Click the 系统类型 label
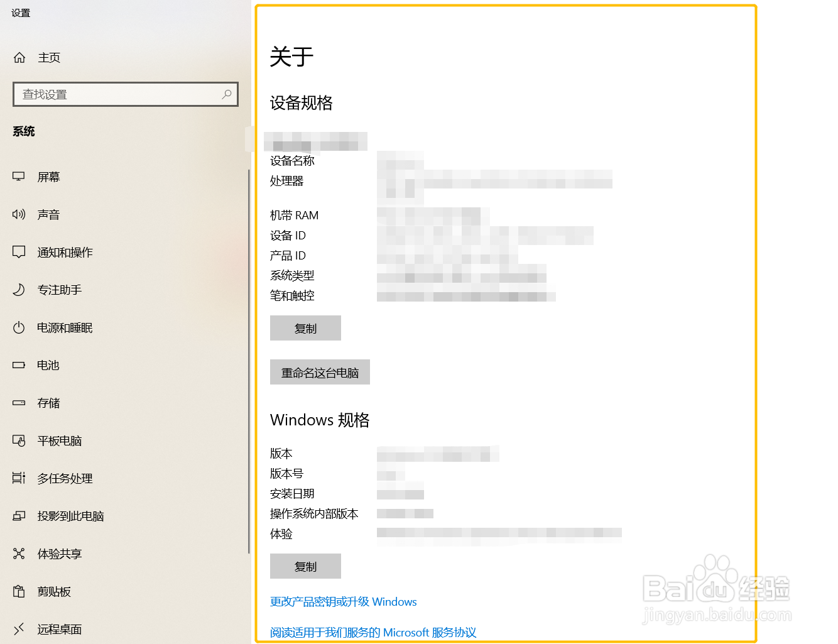Screen dimensions: 838x644 [292, 276]
